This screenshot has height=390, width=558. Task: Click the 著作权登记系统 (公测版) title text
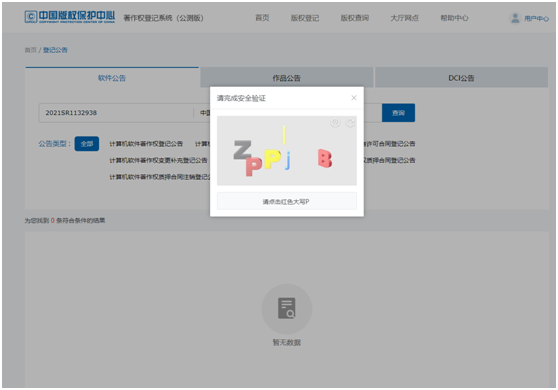point(163,18)
